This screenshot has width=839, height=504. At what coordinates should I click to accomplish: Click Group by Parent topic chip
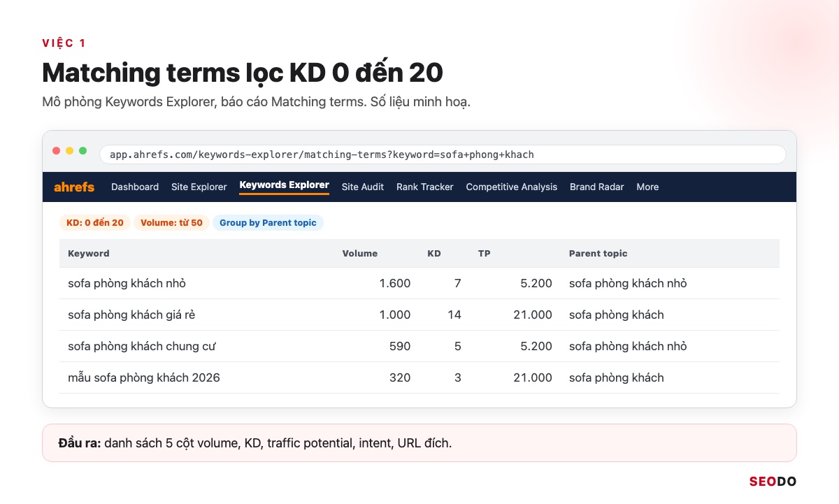coord(268,223)
